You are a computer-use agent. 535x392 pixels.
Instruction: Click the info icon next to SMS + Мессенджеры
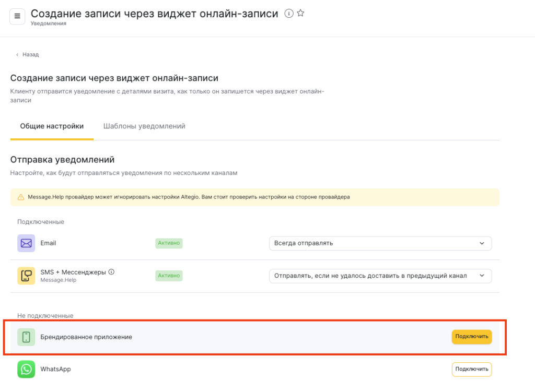[111, 272]
